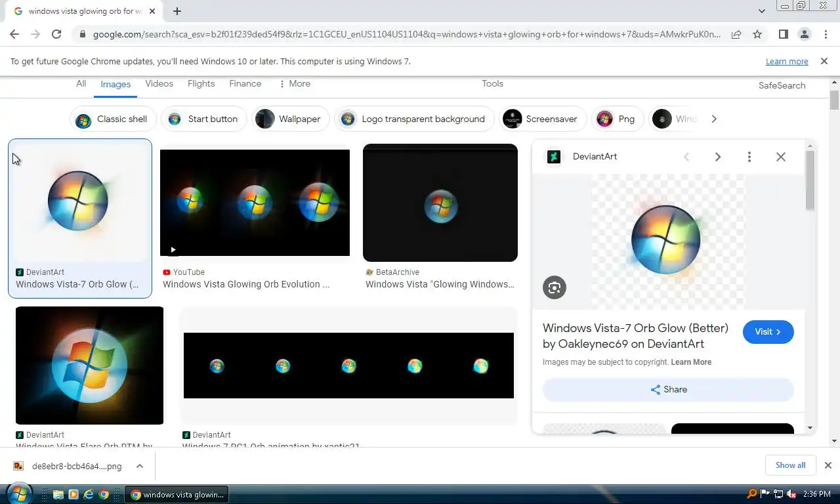Open the Windows 7 RC1 Orb animation image
This screenshot has height=504, width=840.
click(x=348, y=366)
